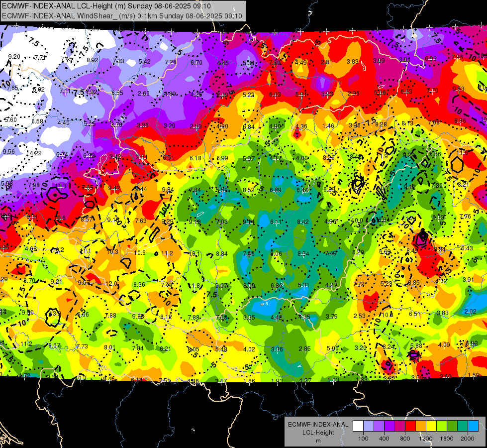The height and width of the screenshot is (448, 487).
Task: Pick the orange legend swatch
Action: 421,426
